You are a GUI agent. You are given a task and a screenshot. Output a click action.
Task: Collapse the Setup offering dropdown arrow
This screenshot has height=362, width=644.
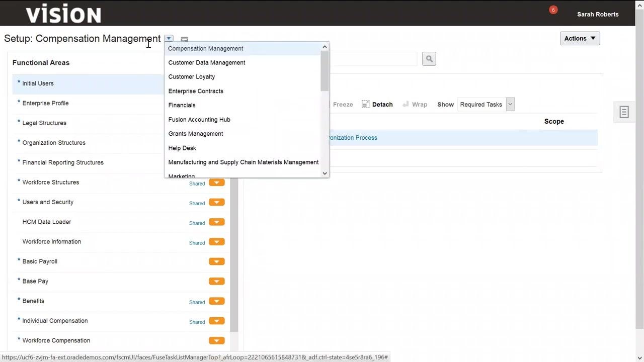(169, 39)
